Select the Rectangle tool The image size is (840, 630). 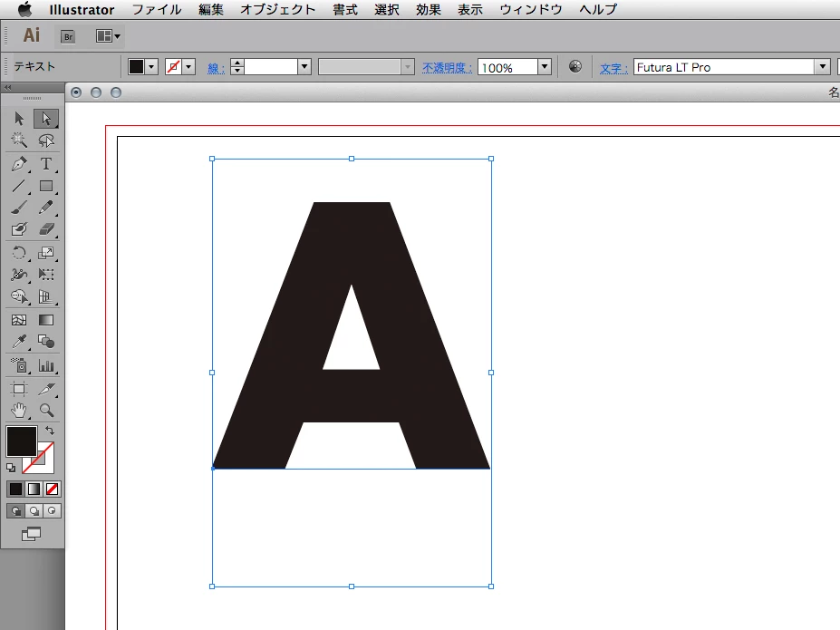click(46, 186)
